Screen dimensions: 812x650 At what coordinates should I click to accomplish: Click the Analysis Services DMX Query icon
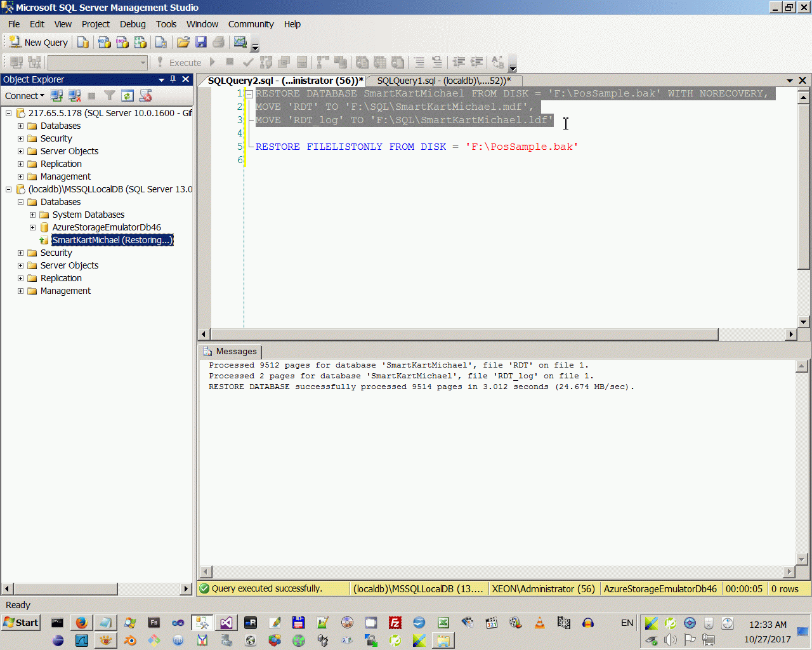tap(122, 43)
